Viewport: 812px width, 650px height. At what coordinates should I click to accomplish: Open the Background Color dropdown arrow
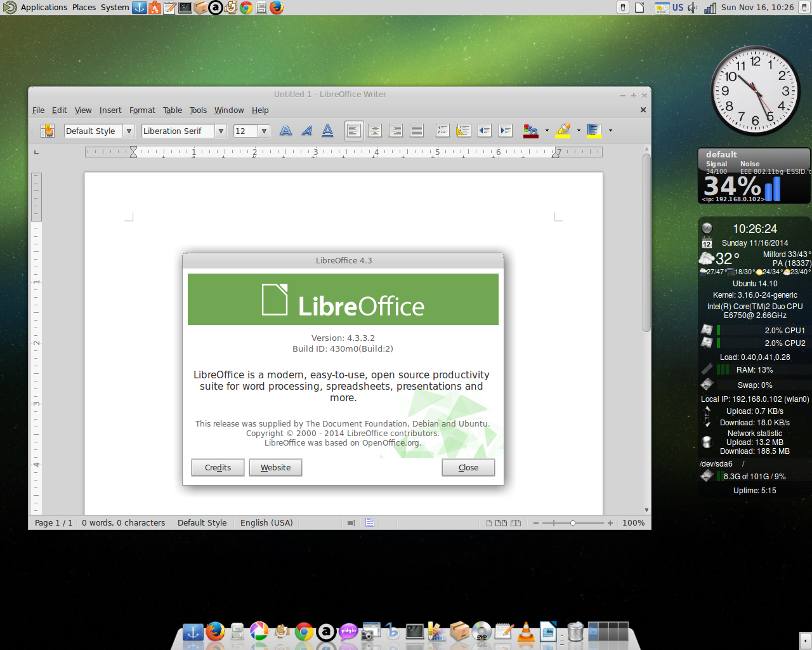point(610,131)
